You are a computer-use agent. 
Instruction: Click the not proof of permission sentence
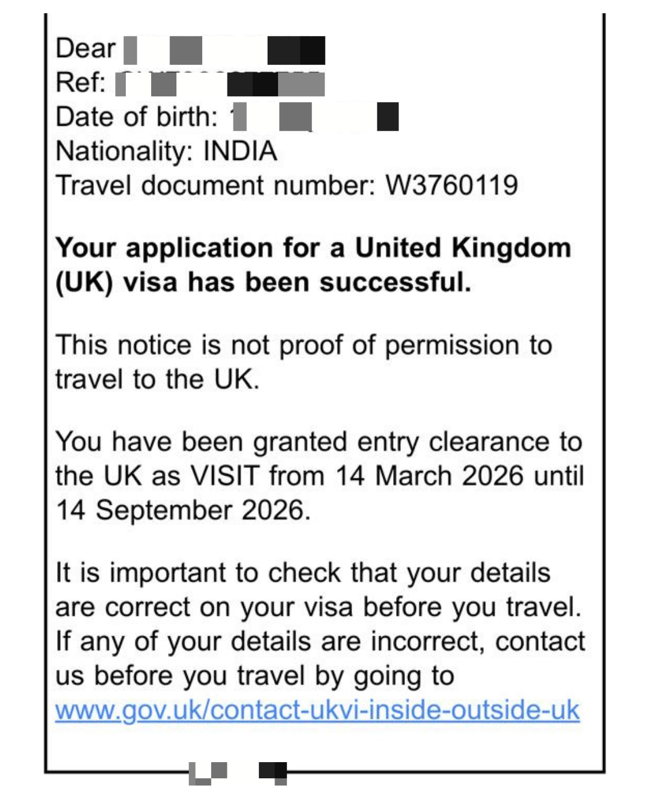pos(304,362)
